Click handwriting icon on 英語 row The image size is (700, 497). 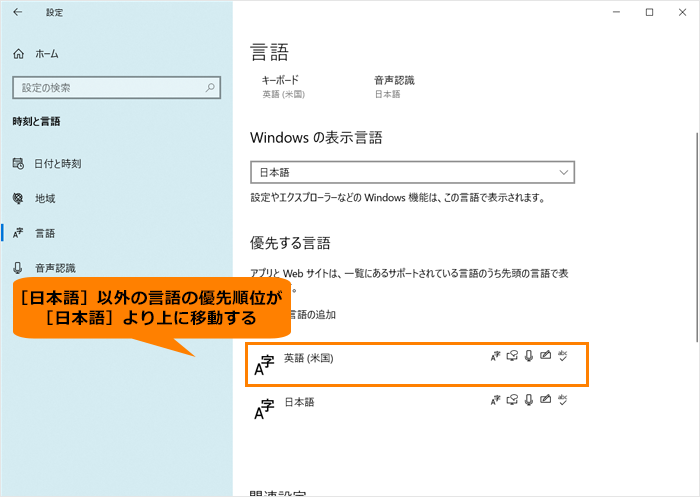tap(545, 355)
